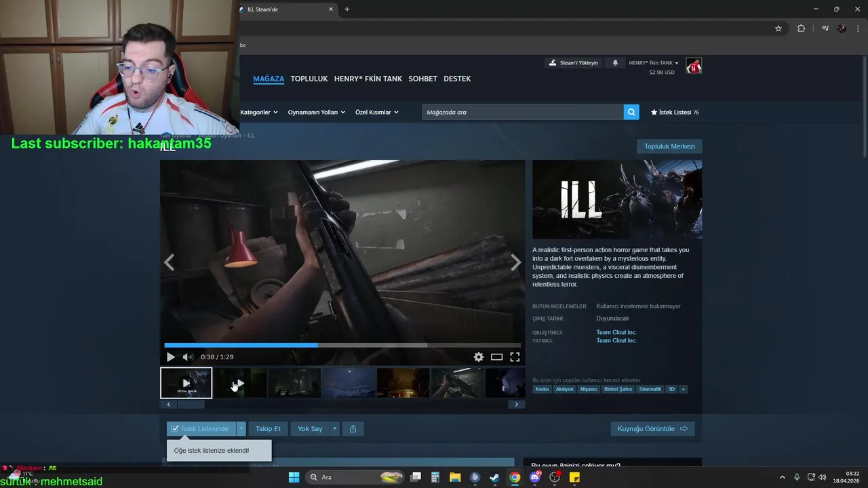Screen dimensions: 868x488
Task: Open the Topluluk Merkezi community hub
Action: pyautogui.click(x=669, y=146)
